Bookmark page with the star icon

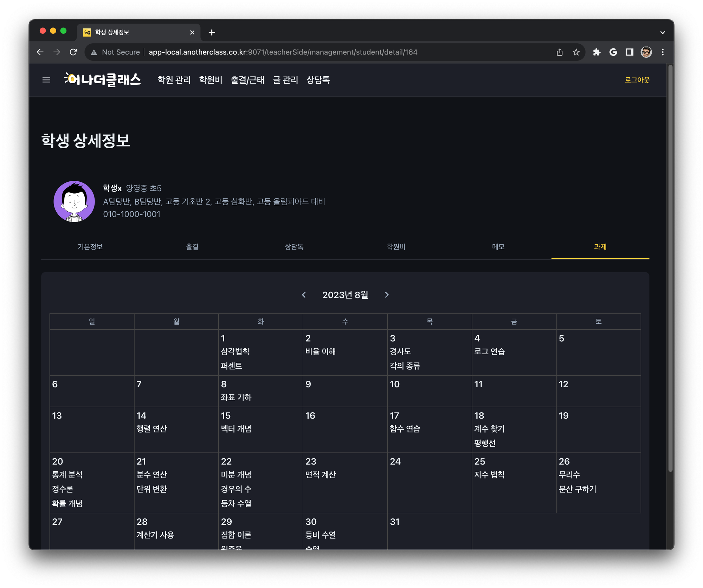576,52
